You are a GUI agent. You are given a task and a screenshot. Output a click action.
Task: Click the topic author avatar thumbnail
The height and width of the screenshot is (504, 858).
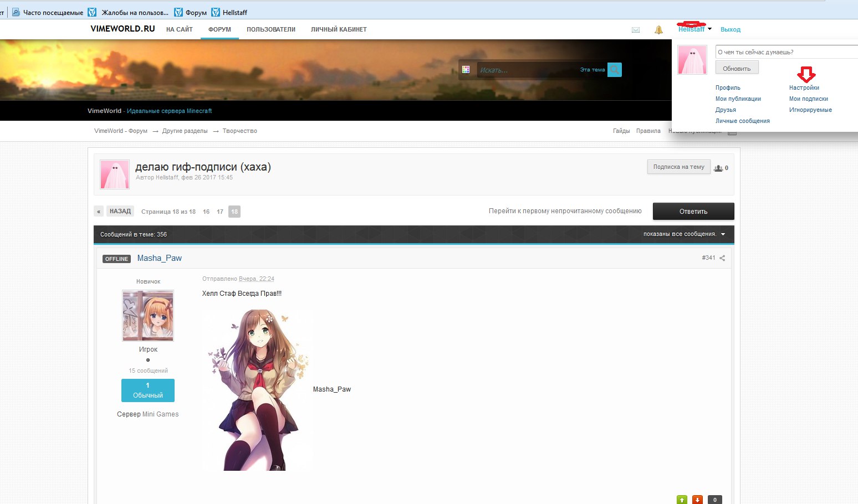coord(115,174)
